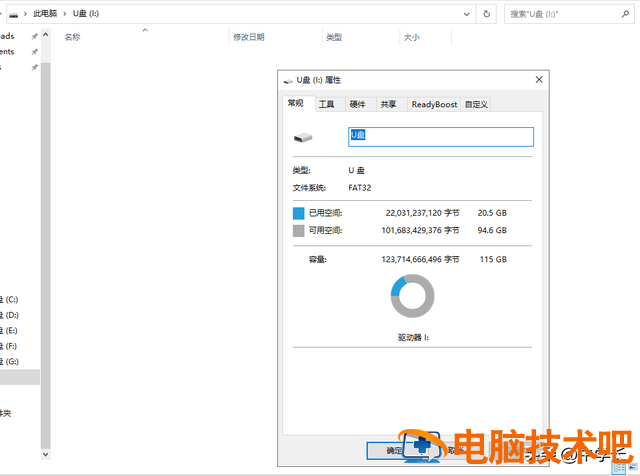The width and height of the screenshot is (640, 476).
Task: Click the gray 可用空间 color swatch
Action: coord(298,231)
